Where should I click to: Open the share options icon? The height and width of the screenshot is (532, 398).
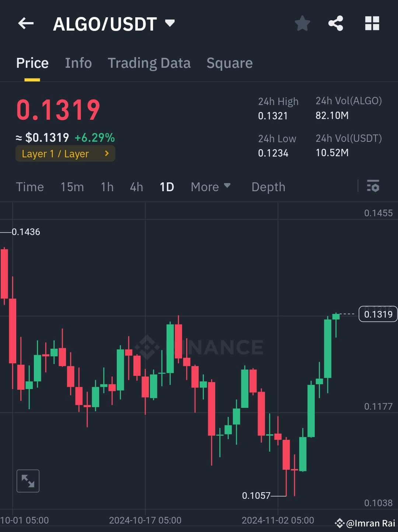pyautogui.click(x=336, y=23)
